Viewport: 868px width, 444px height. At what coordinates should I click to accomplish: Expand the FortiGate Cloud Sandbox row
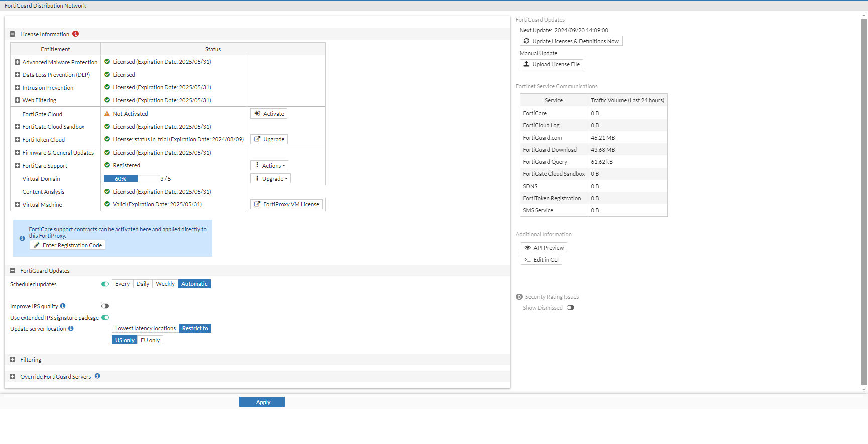tap(18, 127)
